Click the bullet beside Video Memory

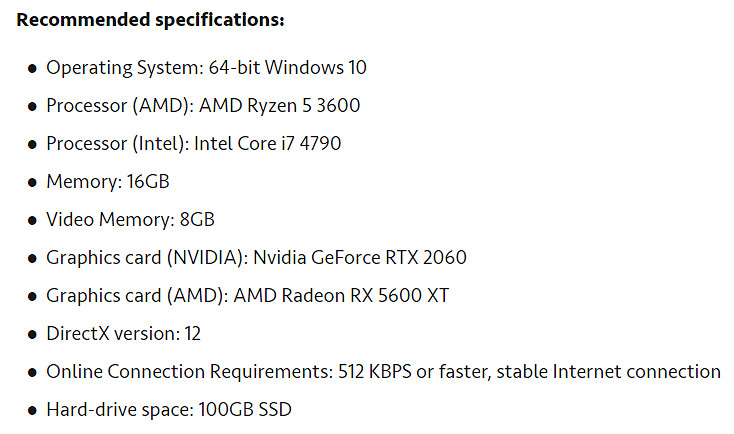[x=32, y=221]
